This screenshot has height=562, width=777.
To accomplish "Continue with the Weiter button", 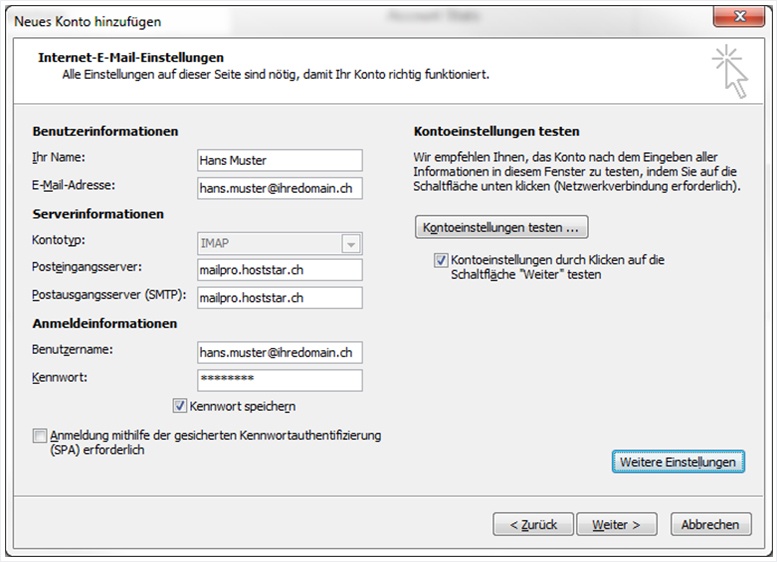I will 616,524.
